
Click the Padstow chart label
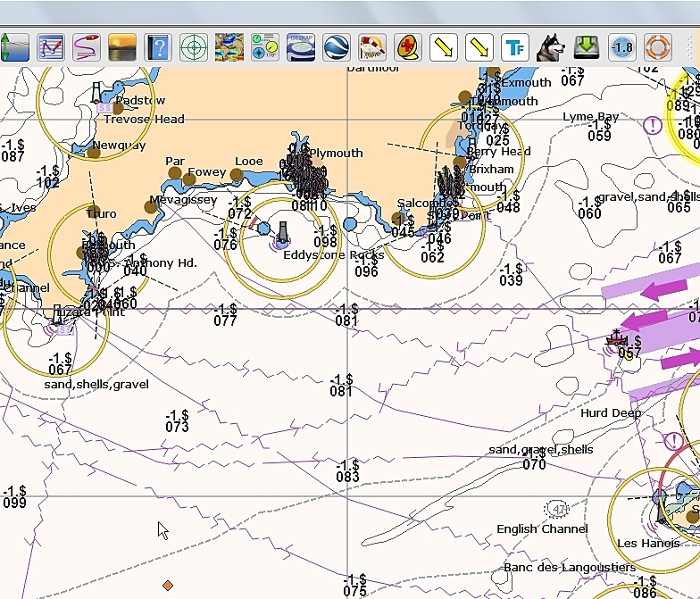(x=141, y=100)
